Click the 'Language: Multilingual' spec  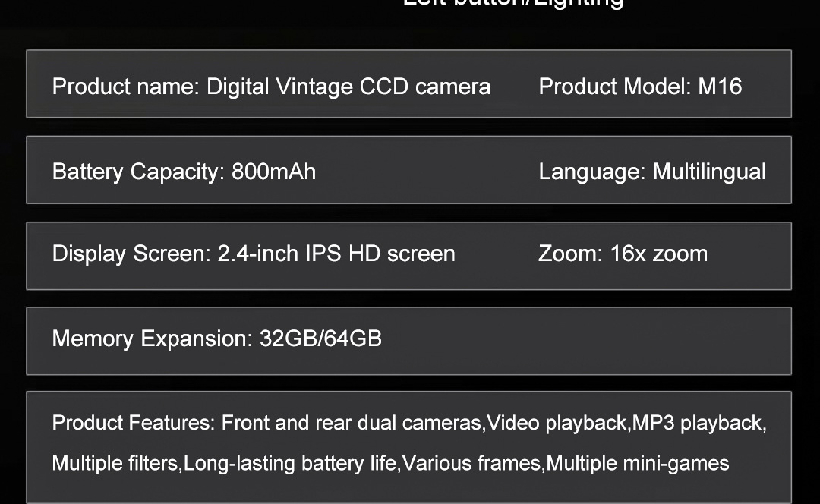coord(652,172)
